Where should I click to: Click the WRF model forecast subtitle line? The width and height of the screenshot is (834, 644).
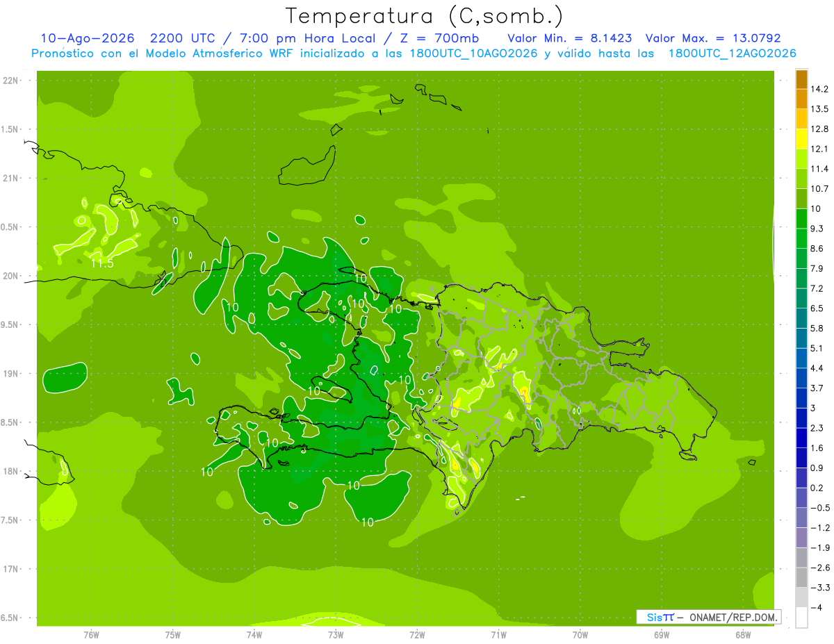point(414,53)
